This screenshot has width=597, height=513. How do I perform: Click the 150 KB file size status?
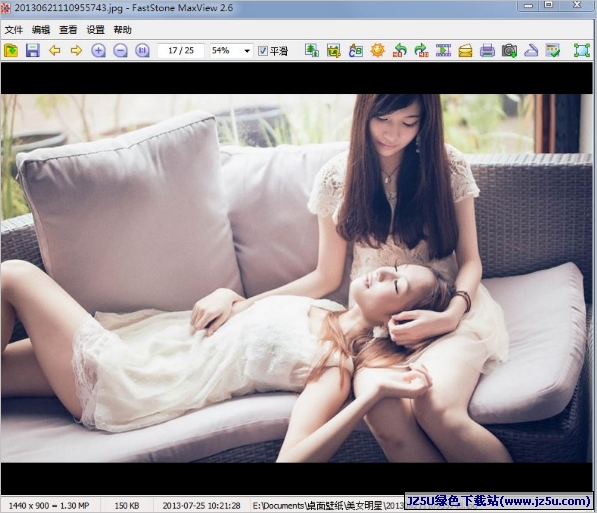(x=127, y=506)
